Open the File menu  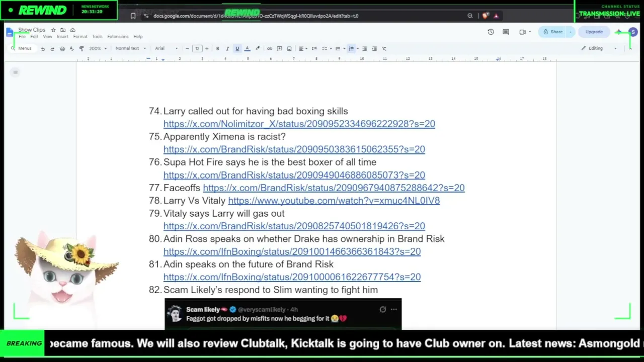22,37
